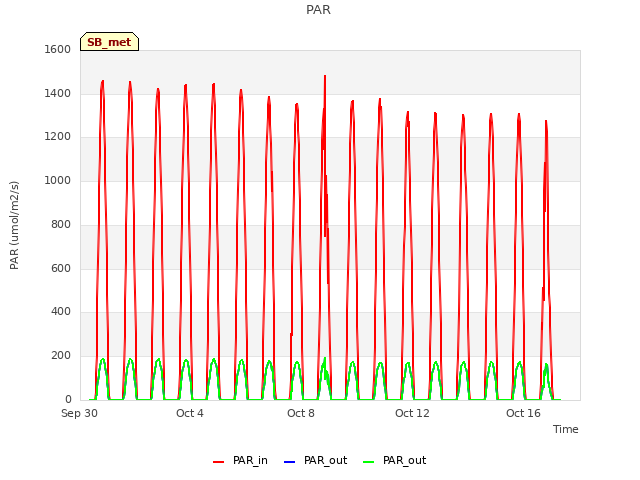Click the 400 y-axis tick label
This screenshot has height=480, width=640.
[61, 311]
